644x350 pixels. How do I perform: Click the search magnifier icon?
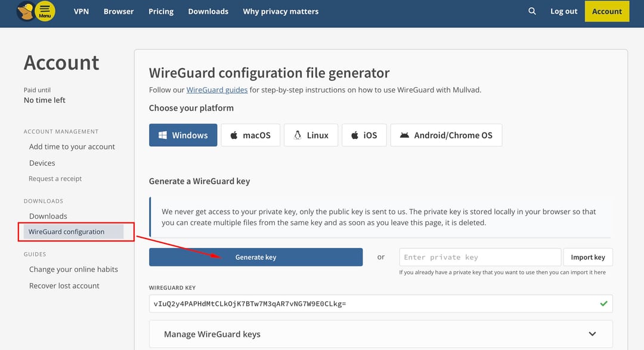(x=532, y=11)
